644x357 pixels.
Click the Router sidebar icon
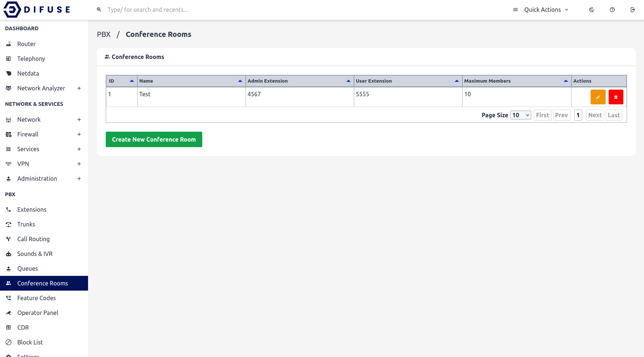(8, 44)
